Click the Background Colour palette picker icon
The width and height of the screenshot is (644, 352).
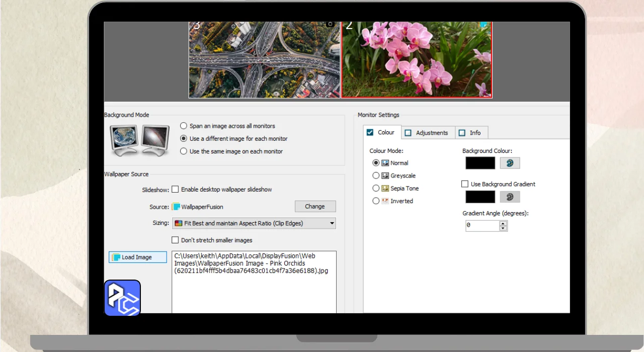pos(510,163)
